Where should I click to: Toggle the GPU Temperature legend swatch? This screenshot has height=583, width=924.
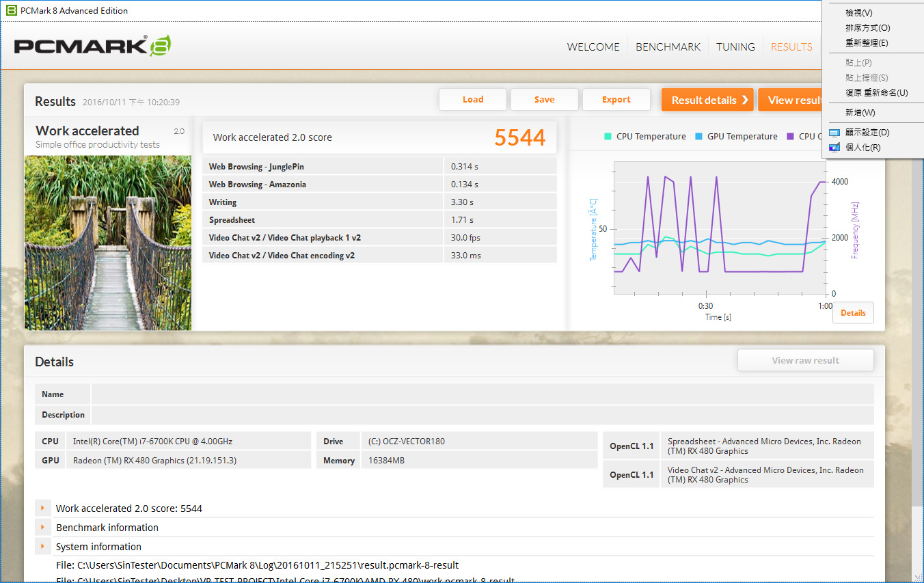tap(698, 137)
